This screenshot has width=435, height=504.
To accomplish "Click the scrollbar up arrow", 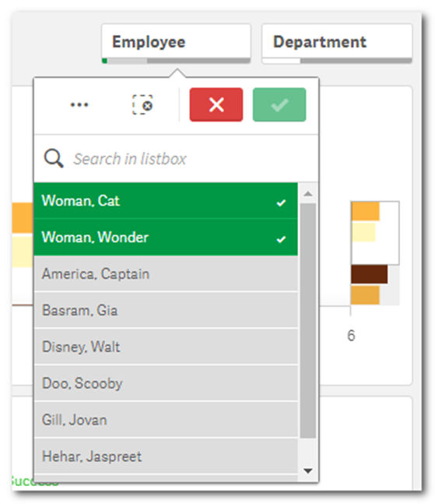I will [308, 193].
